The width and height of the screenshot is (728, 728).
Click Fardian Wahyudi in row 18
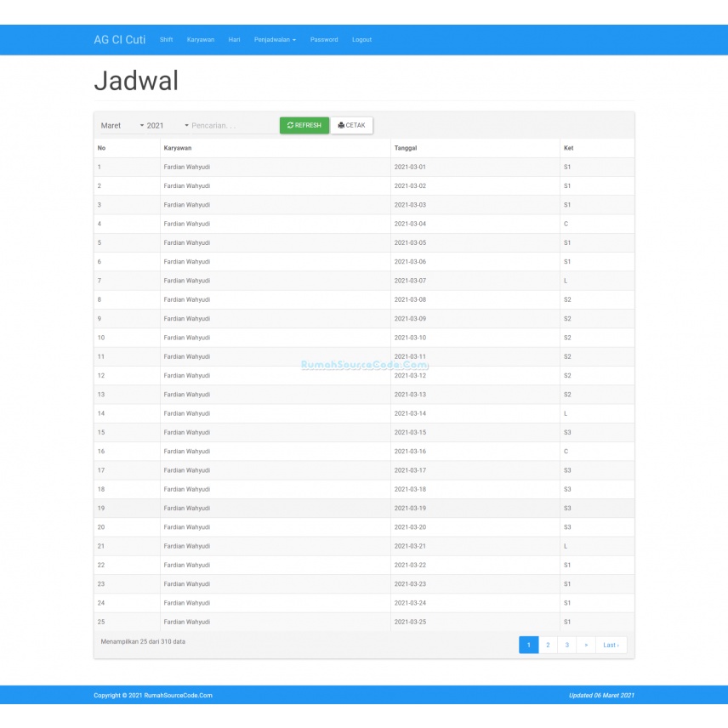coord(186,489)
